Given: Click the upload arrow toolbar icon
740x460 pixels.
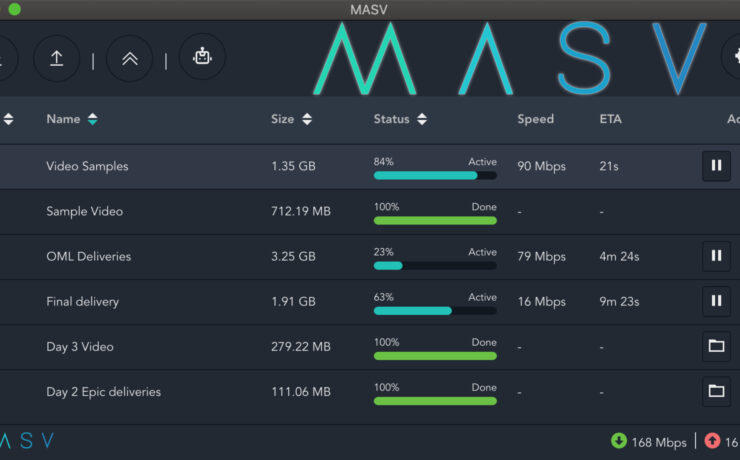Looking at the screenshot, I should pyautogui.click(x=57, y=59).
